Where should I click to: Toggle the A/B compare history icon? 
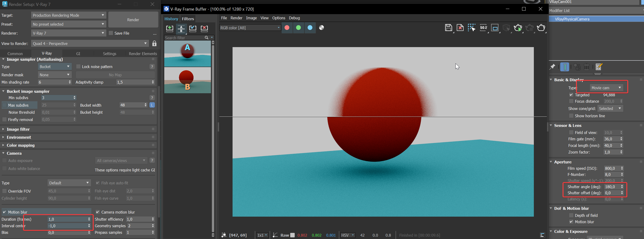pyautogui.click(x=181, y=28)
